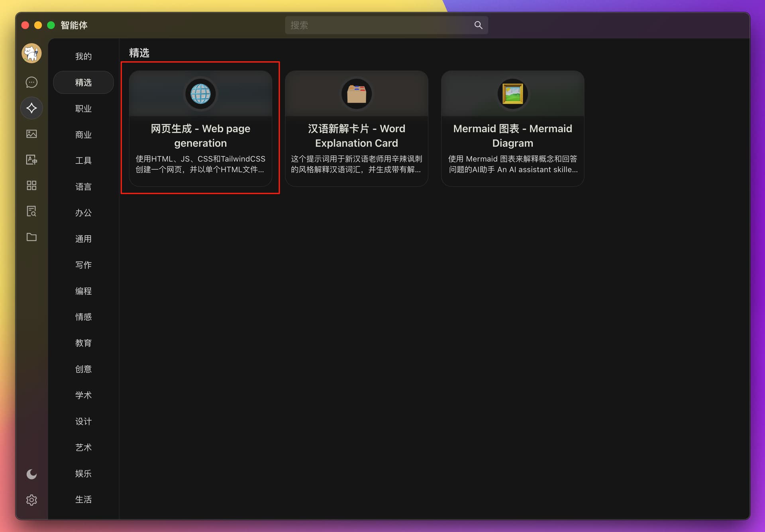Select the 职业 category

click(83, 108)
